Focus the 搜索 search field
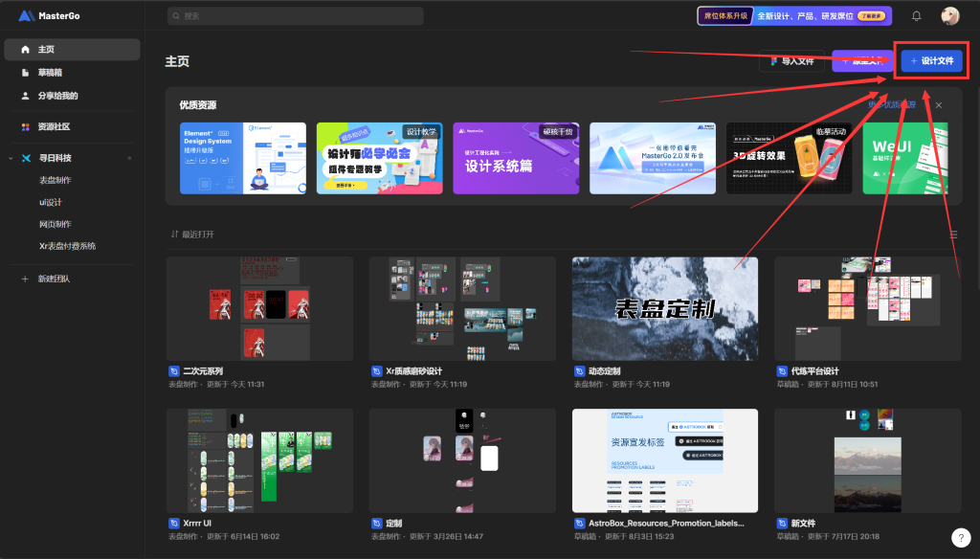 [x=295, y=16]
